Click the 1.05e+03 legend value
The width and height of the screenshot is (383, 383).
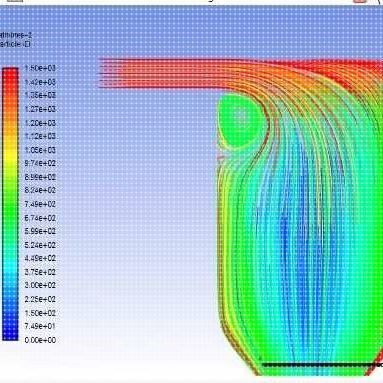coord(40,150)
